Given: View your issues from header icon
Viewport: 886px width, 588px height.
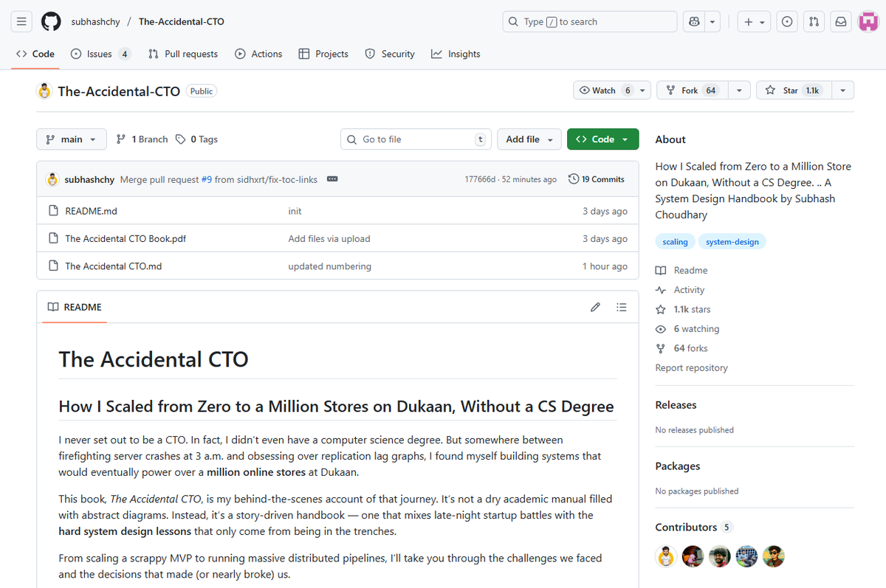Looking at the screenshot, I should click(788, 22).
